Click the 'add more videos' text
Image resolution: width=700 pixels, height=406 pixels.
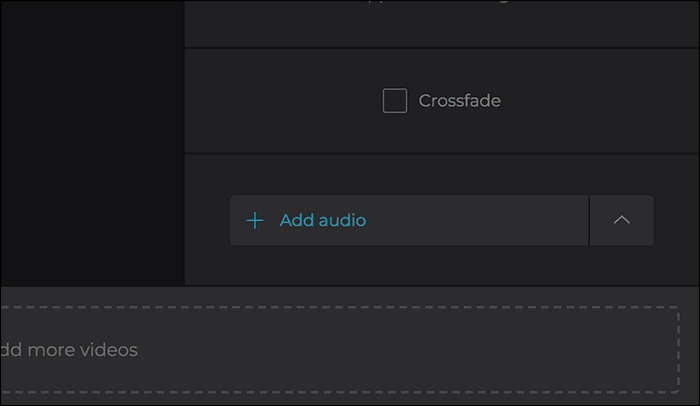(x=69, y=350)
